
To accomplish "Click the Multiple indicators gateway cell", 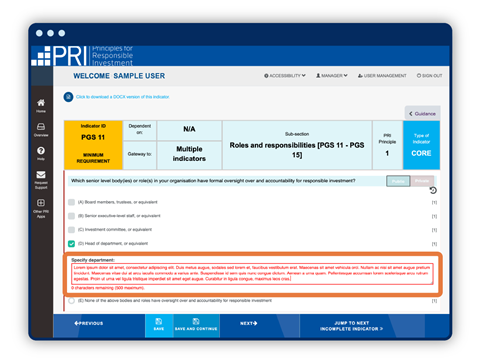I will coord(189,155).
